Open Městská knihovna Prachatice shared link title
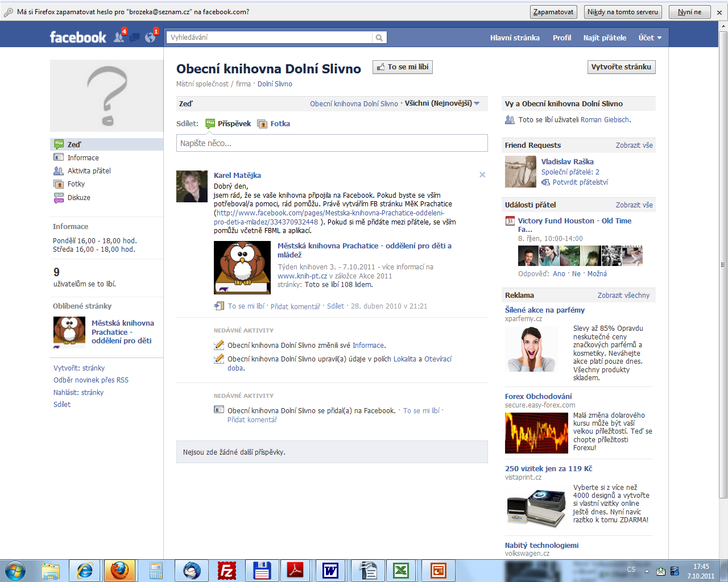 pyautogui.click(x=365, y=251)
